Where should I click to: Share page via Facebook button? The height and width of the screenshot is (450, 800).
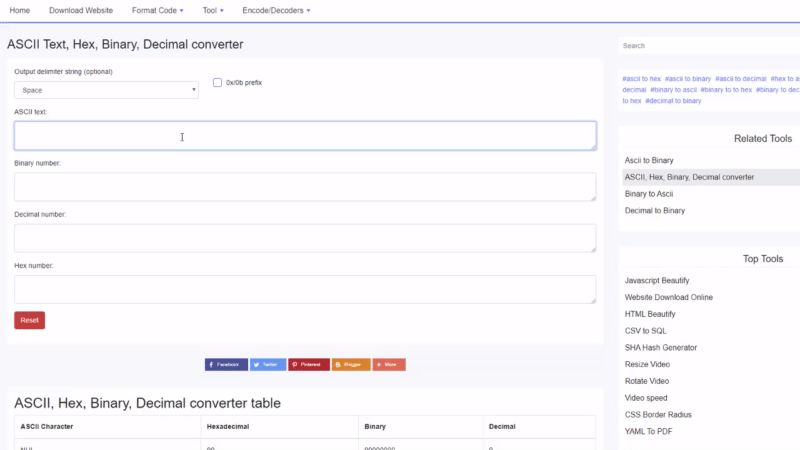coord(226,365)
